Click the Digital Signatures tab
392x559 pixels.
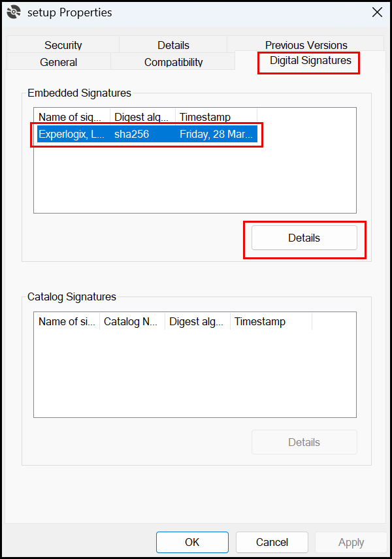pyautogui.click(x=310, y=61)
